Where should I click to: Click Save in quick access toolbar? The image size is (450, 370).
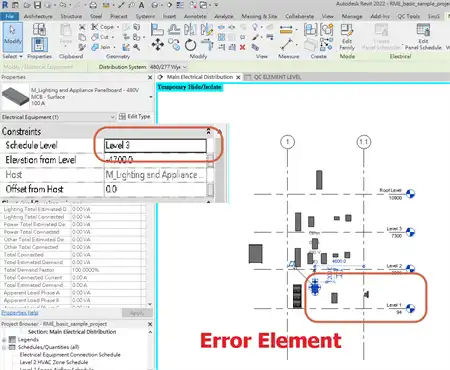click(x=37, y=5)
